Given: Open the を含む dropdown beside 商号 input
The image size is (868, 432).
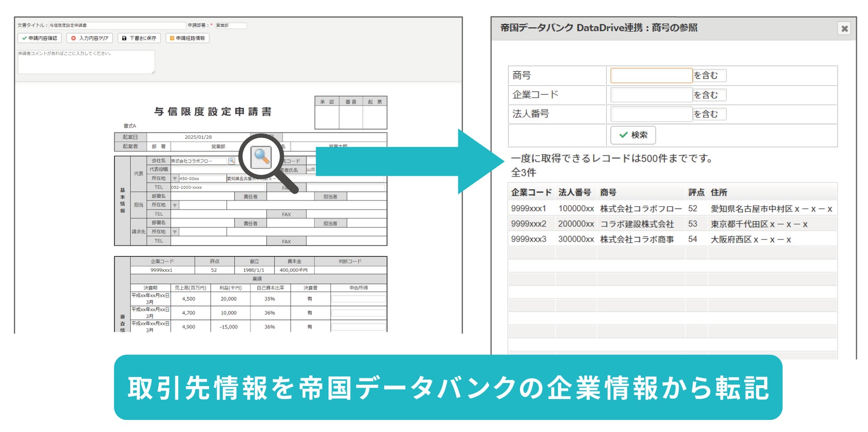Looking at the screenshot, I should [709, 76].
